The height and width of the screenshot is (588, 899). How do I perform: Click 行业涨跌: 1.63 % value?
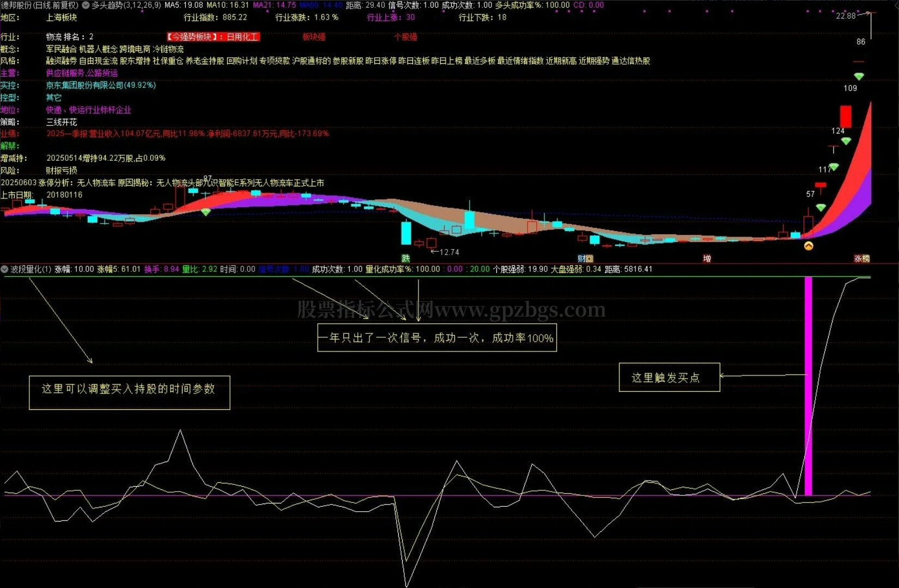(307, 17)
